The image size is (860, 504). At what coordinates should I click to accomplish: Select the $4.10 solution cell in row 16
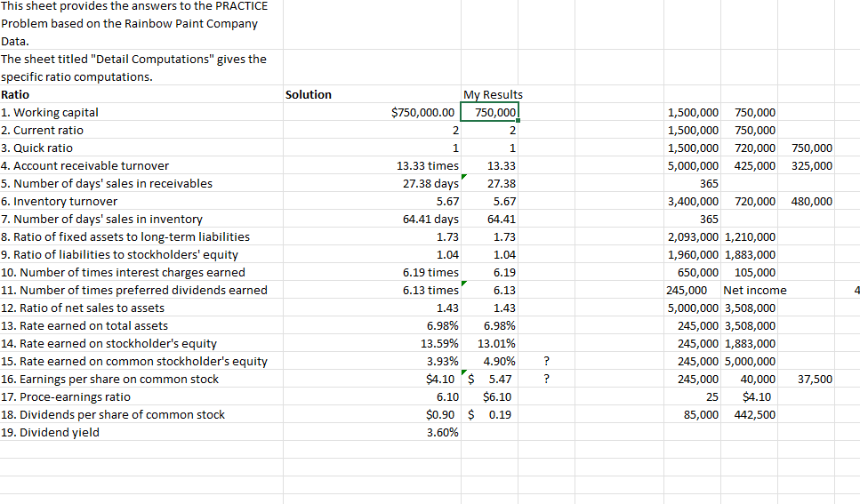(372, 379)
